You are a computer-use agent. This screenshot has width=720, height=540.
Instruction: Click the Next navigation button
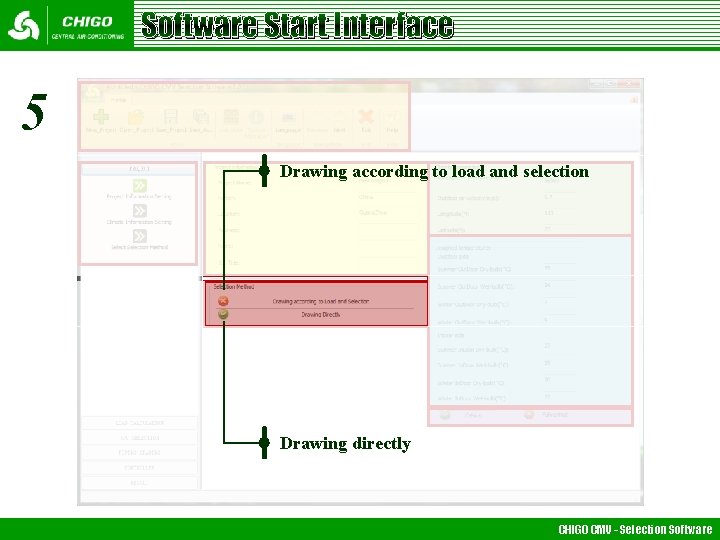pos(339,122)
